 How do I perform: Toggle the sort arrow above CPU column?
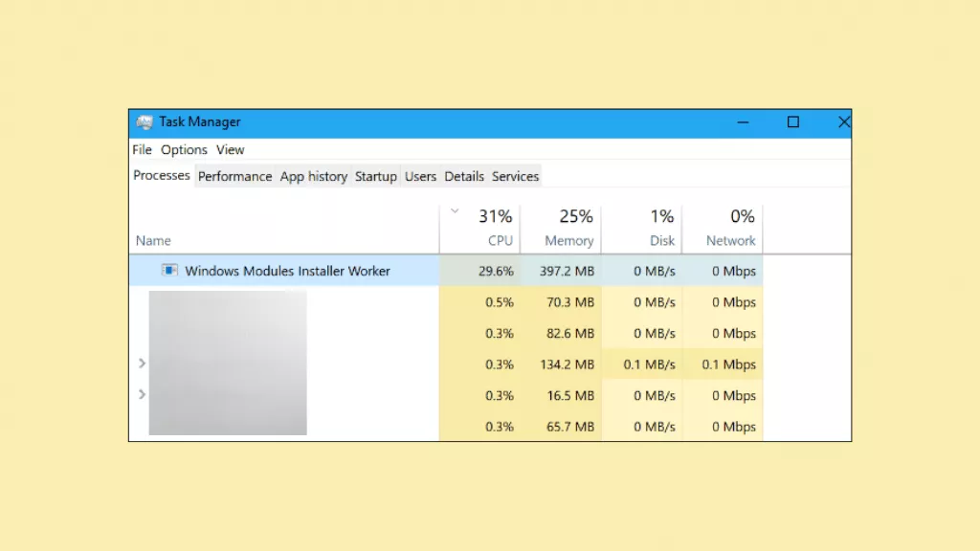pyautogui.click(x=455, y=211)
